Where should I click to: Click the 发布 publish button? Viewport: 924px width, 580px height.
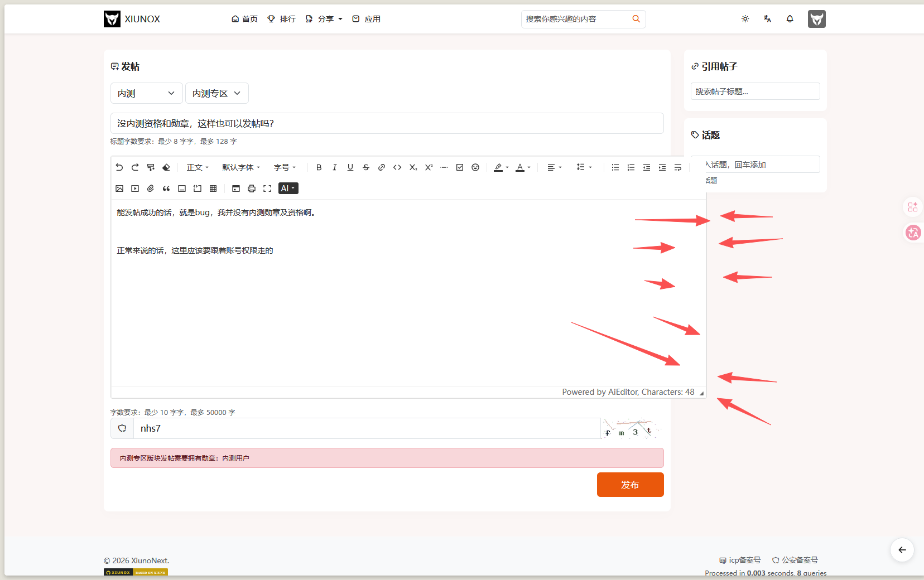[x=631, y=485]
